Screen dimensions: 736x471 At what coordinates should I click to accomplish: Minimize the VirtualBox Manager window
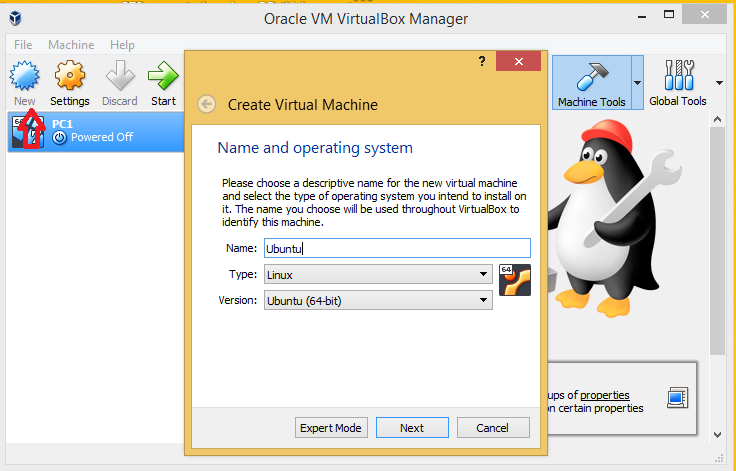[x=642, y=15]
